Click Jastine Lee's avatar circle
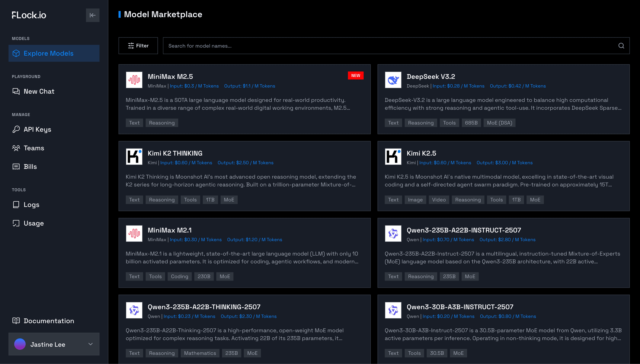This screenshot has width=640, height=364. (x=20, y=344)
